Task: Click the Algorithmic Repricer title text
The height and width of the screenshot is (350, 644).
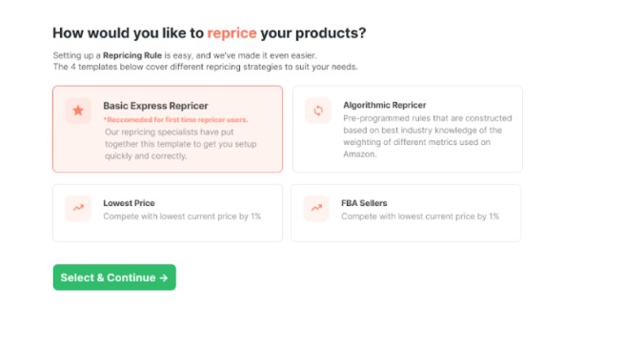Action: 385,105
